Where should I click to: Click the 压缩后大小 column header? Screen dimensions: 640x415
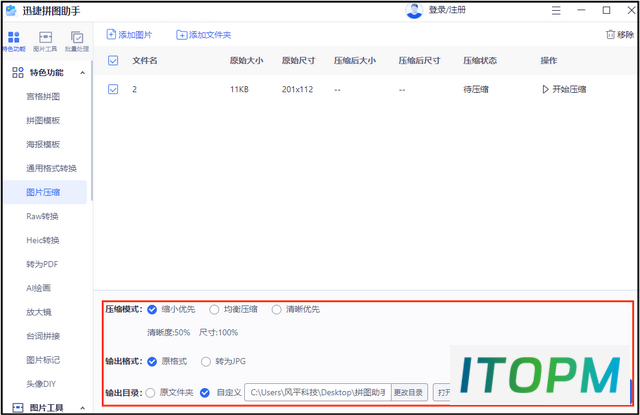click(355, 60)
